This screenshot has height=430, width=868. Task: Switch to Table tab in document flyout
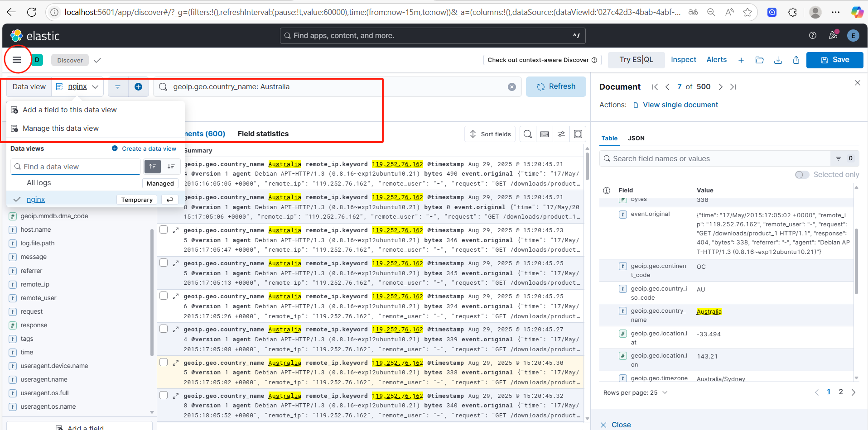[x=609, y=138]
